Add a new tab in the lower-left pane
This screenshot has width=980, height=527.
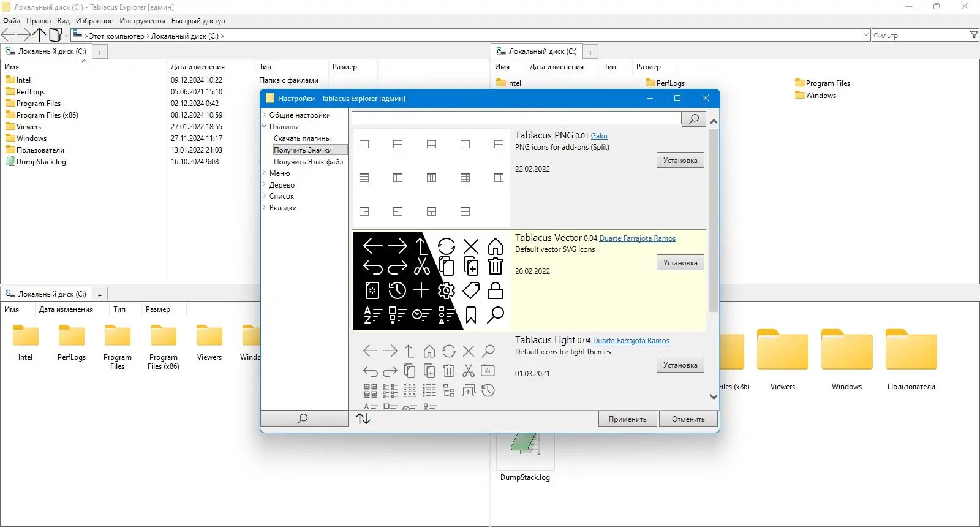100,295
